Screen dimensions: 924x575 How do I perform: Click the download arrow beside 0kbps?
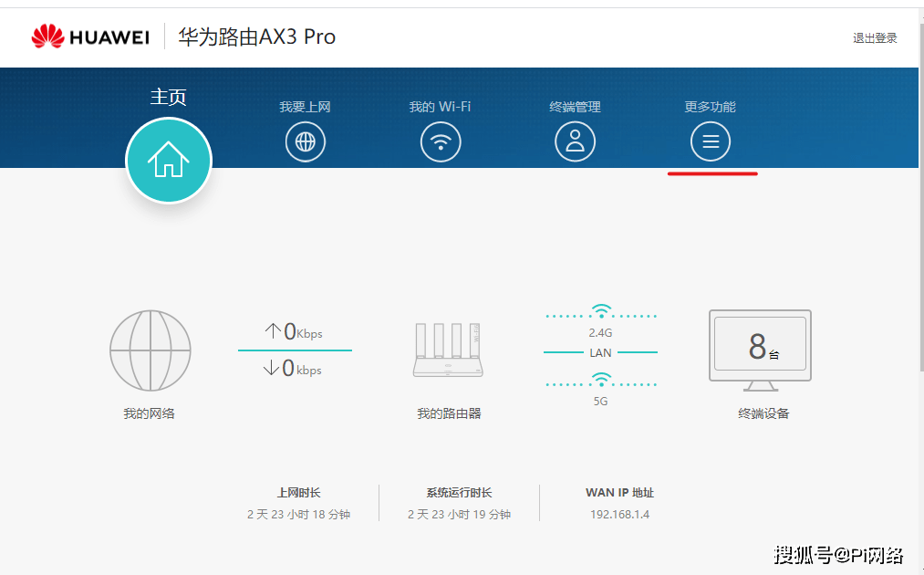point(271,368)
